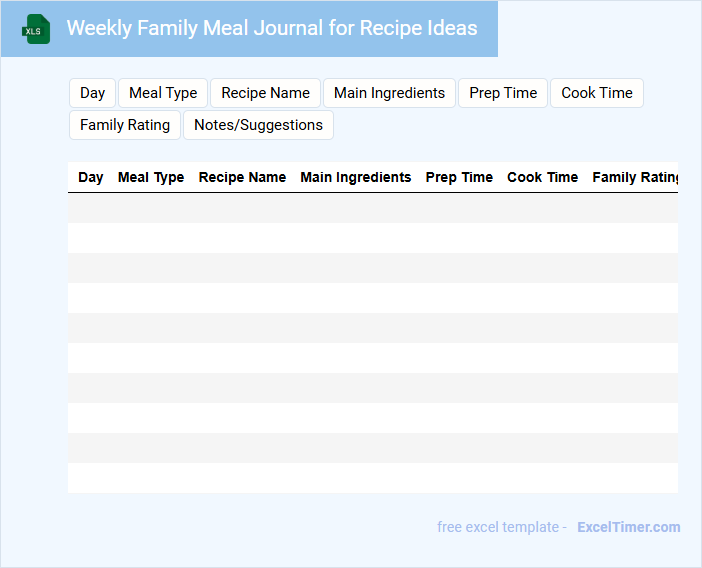Select the Recipe Name tag
The height and width of the screenshot is (568, 702).
click(x=265, y=93)
